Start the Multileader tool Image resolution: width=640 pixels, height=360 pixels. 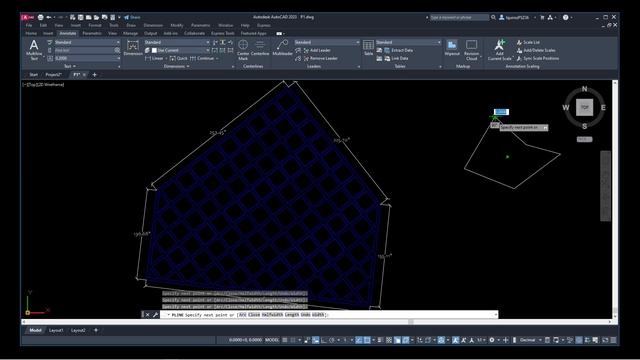pyautogui.click(x=282, y=48)
